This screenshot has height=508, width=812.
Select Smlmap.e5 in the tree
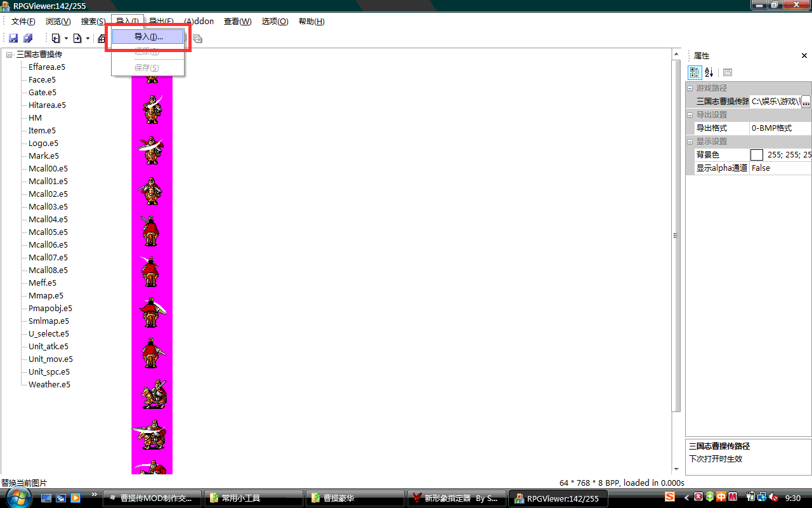pos(49,321)
